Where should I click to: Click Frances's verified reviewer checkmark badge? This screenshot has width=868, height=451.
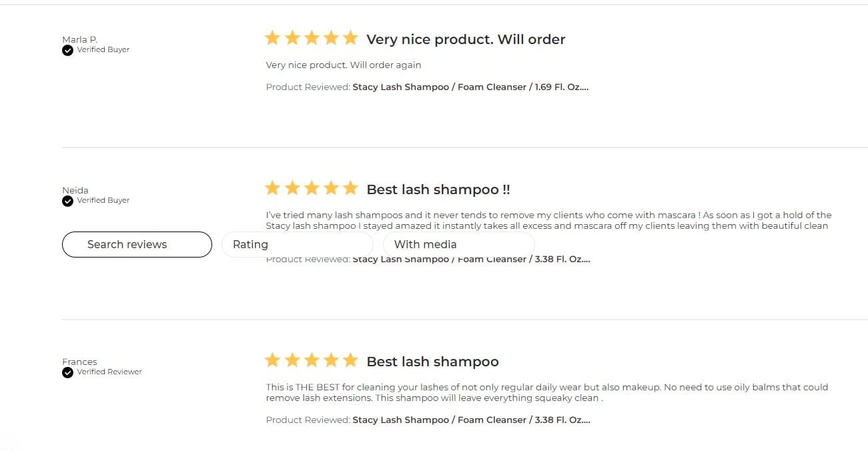point(67,372)
